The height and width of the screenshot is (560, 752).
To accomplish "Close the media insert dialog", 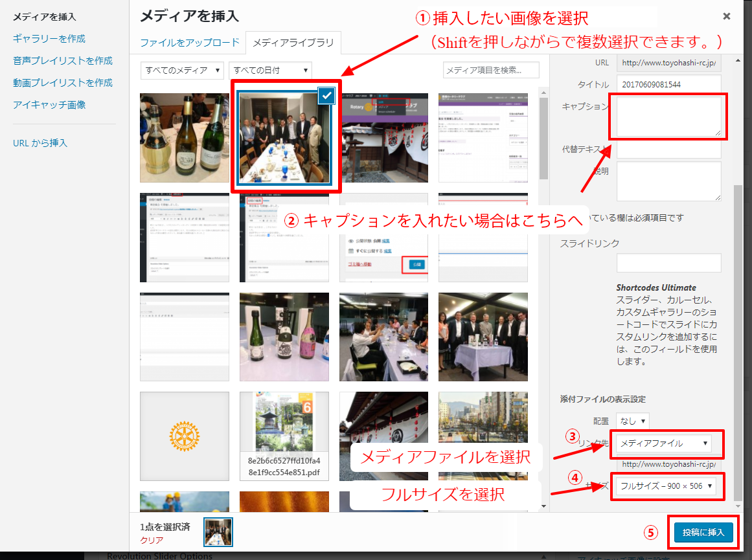I will pyautogui.click(x=726, y=16).
